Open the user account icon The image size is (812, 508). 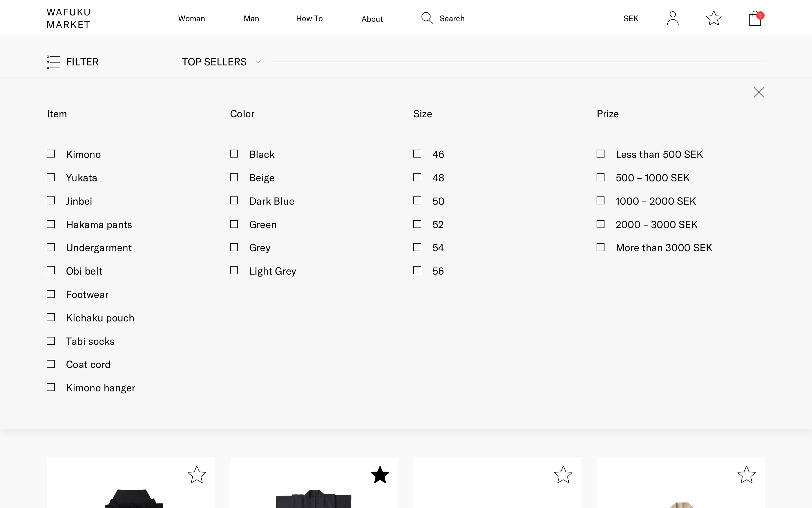pos(672,18)
